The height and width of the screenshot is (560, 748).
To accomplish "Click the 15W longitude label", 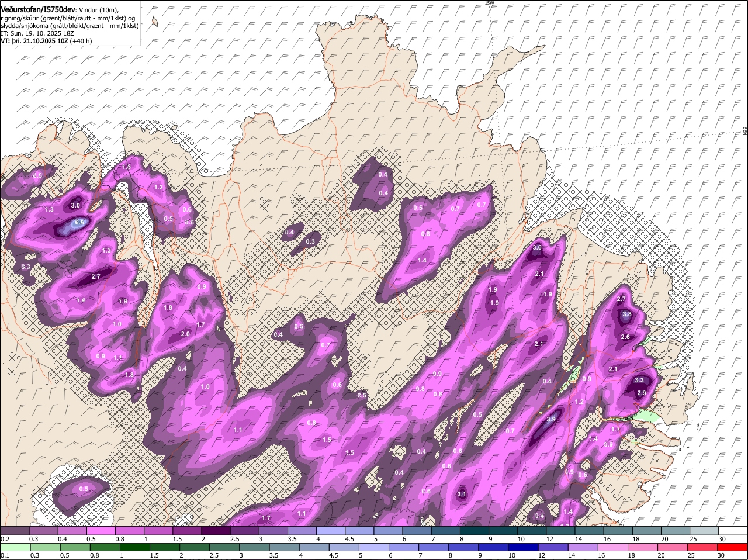I will click(x=489, y=3).
